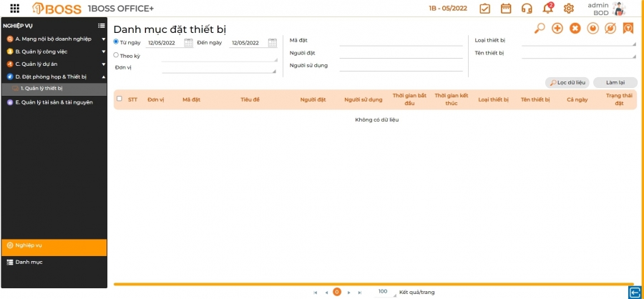Open settings gear icon
The image size is (644, 299).
569,9
